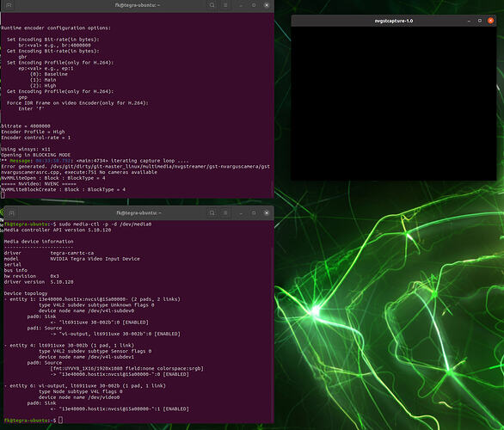Click the 'sudo media-ctl -p -d /dev/media0' command
Screen dimensions: 504x430
click(106, 224)
